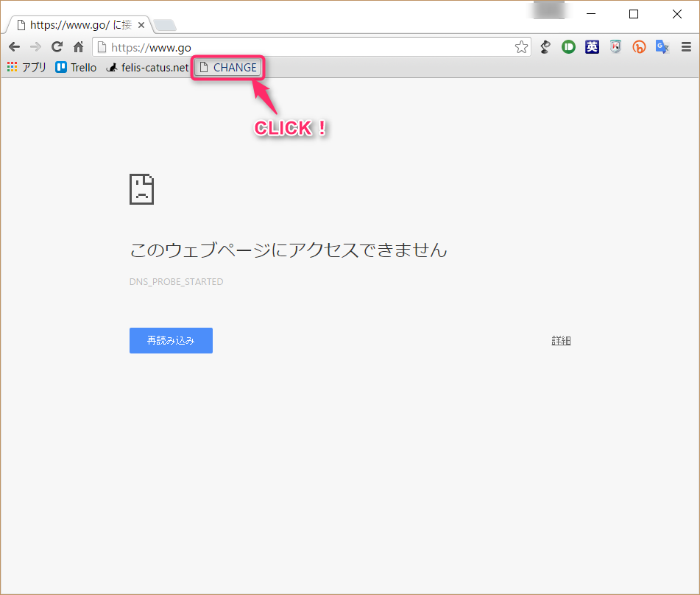Click the reload page icon
This screenshot has height=595, width=700.
coord(57,46)
